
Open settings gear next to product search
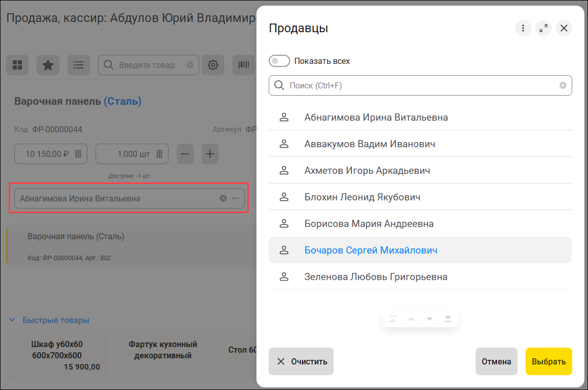(x=213, y=65)
